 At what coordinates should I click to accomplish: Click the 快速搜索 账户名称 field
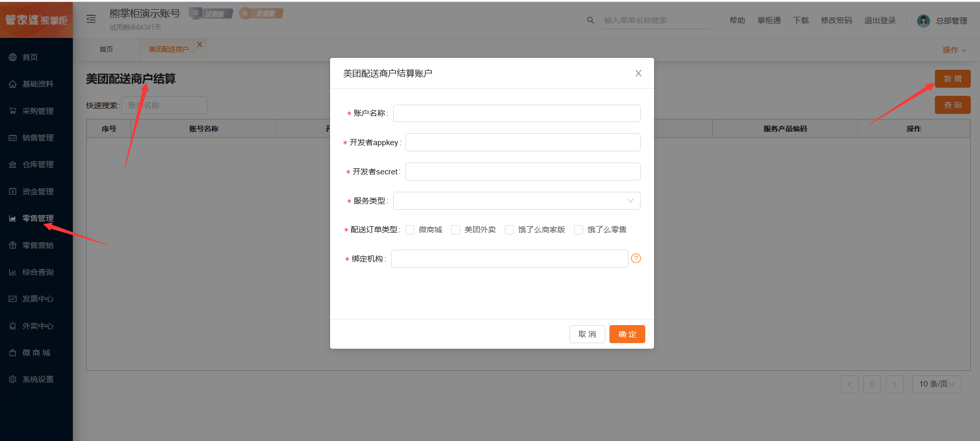pyautogui.click(x=165, y=105)
